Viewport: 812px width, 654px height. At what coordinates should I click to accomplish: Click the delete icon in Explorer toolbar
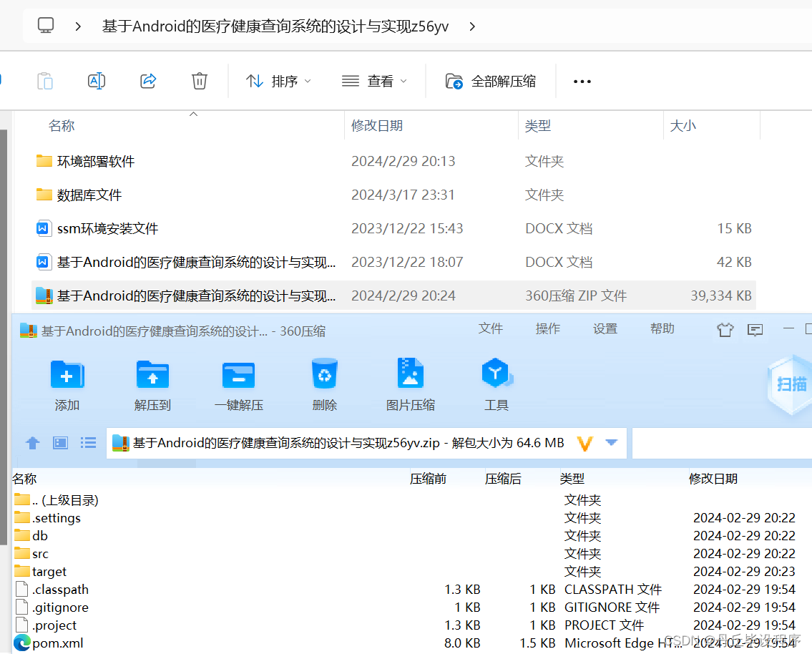199,81
